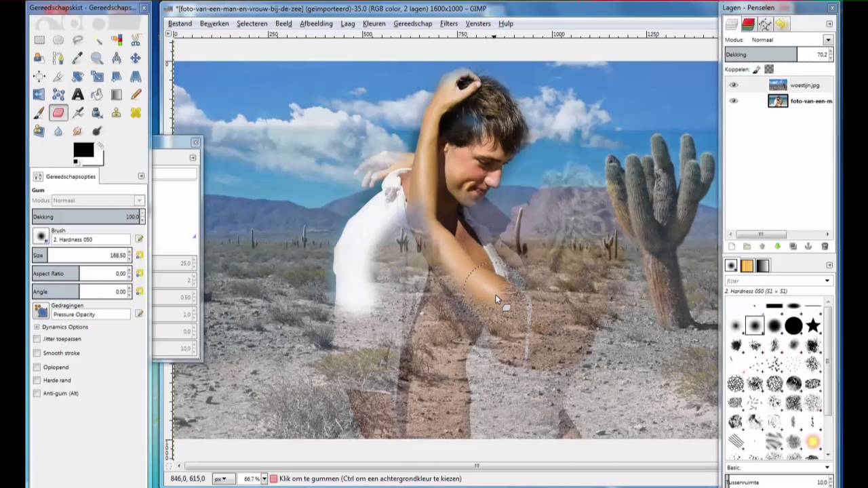Click the lower layer green arrow button
The height and width of the screenshot is (488, 868).
point(777,247)
